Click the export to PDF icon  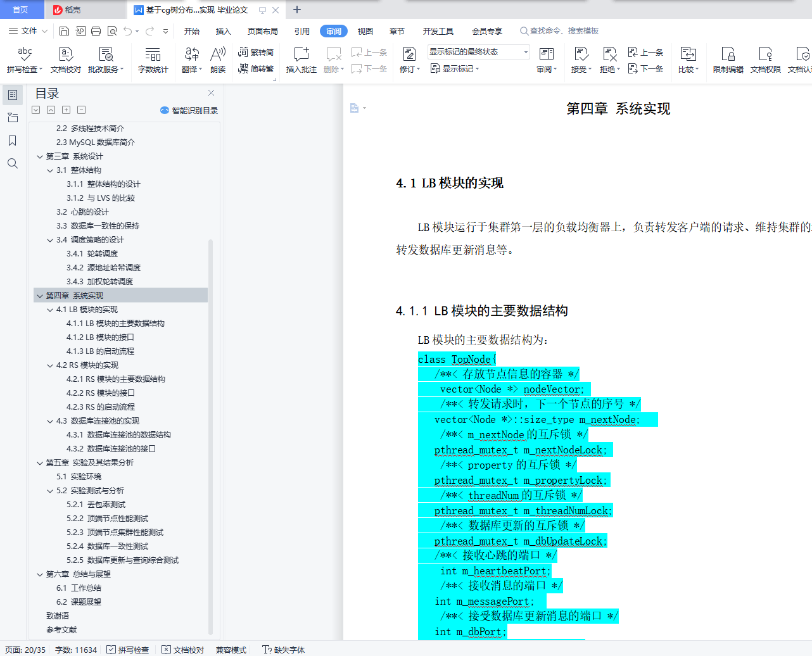(x=80, y=31)
